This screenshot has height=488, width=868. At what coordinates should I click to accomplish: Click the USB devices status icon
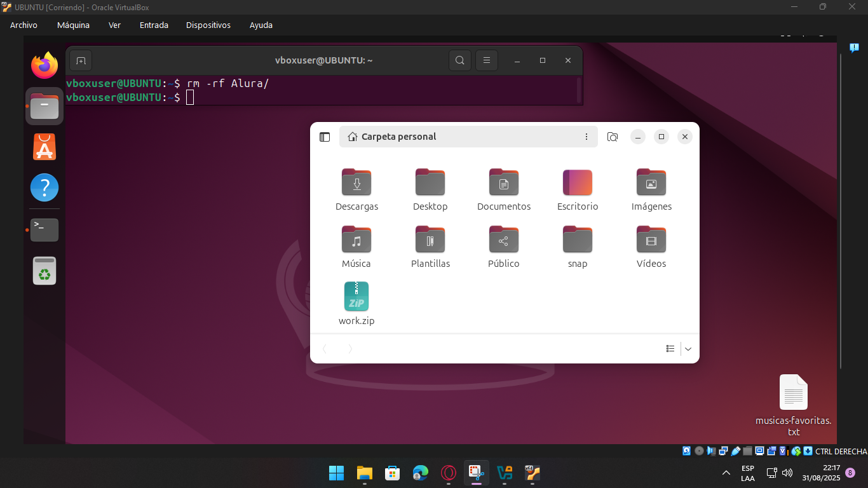click(735, 451)
